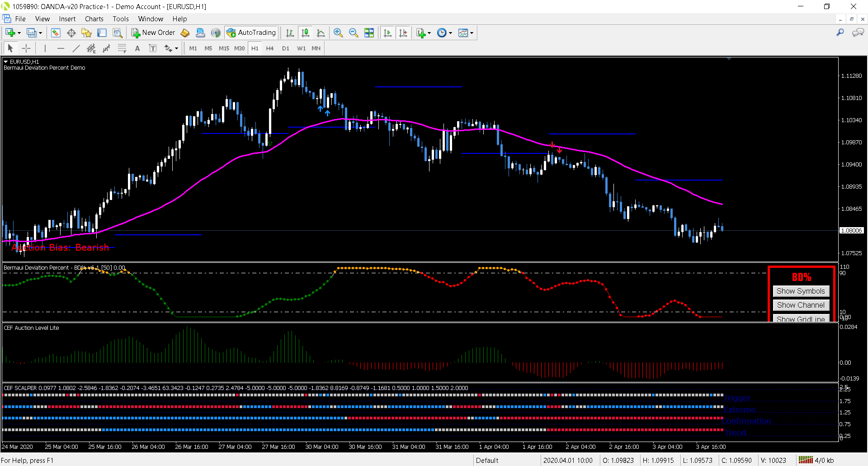Select the crosshair tool

point(26,48)
